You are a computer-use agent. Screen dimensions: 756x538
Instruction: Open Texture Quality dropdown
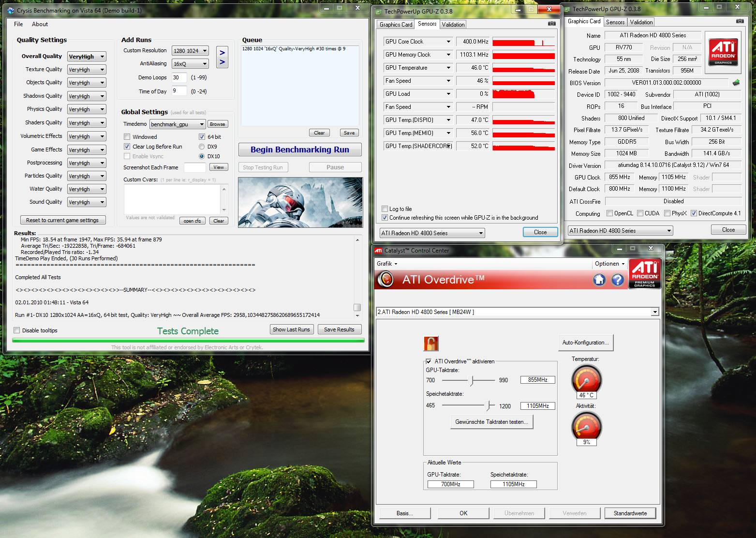87,70
